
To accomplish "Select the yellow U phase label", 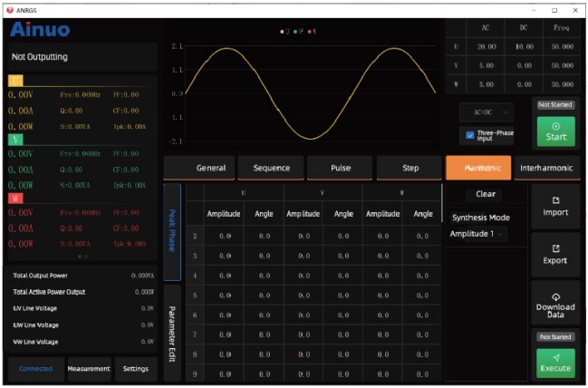I will 15,81.
